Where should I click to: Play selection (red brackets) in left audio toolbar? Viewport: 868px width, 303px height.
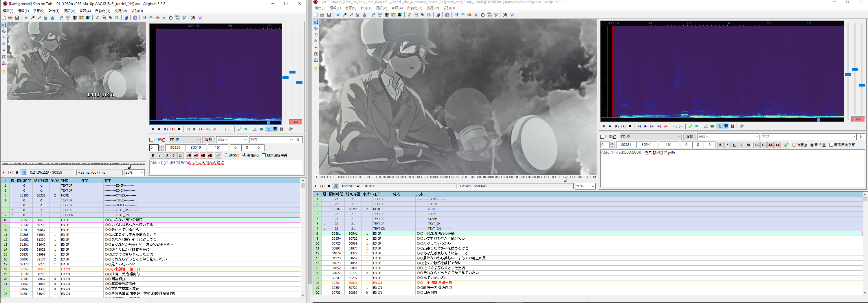coord(173,129)
